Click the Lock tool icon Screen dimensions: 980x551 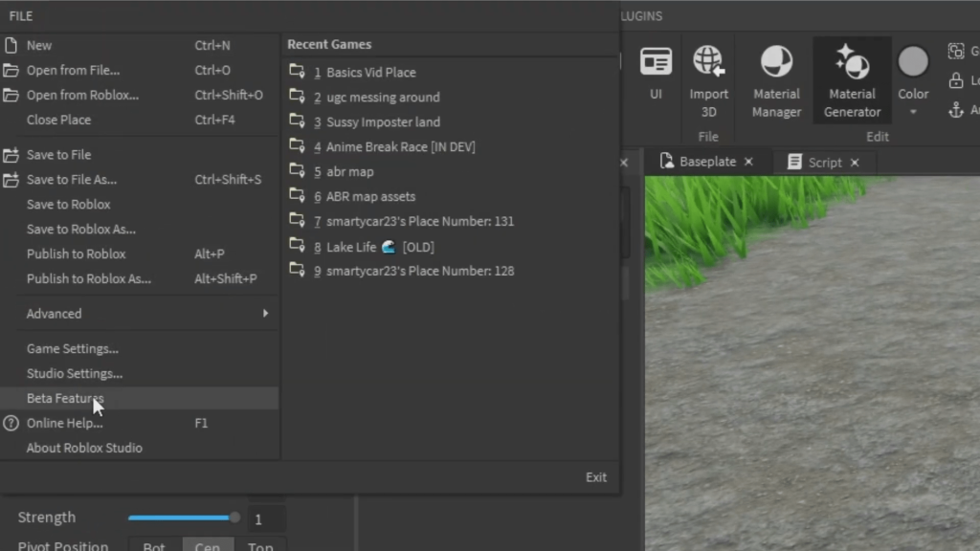[956, 80]
